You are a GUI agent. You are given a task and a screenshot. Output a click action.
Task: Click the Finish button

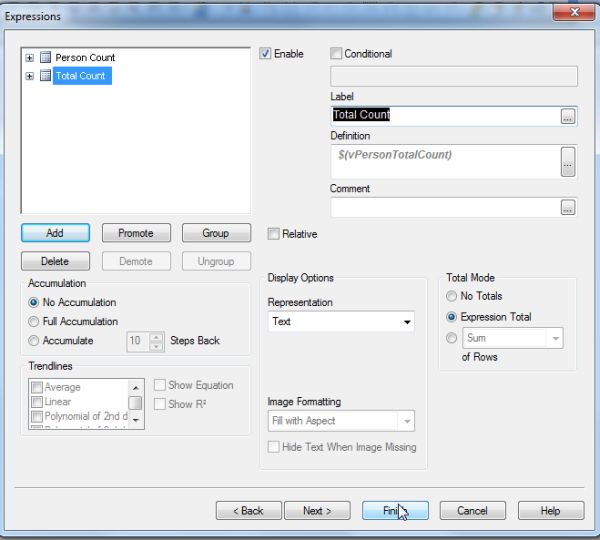click(395, 511)
